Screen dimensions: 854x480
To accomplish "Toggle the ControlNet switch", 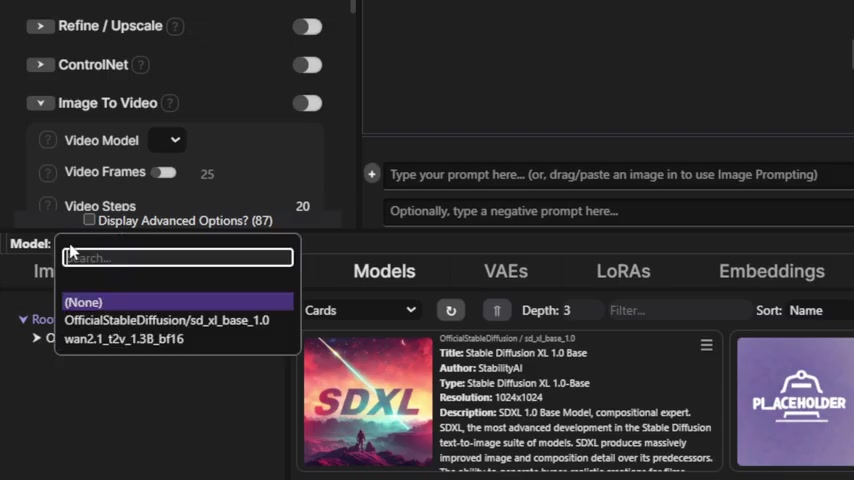I will 307,65.
